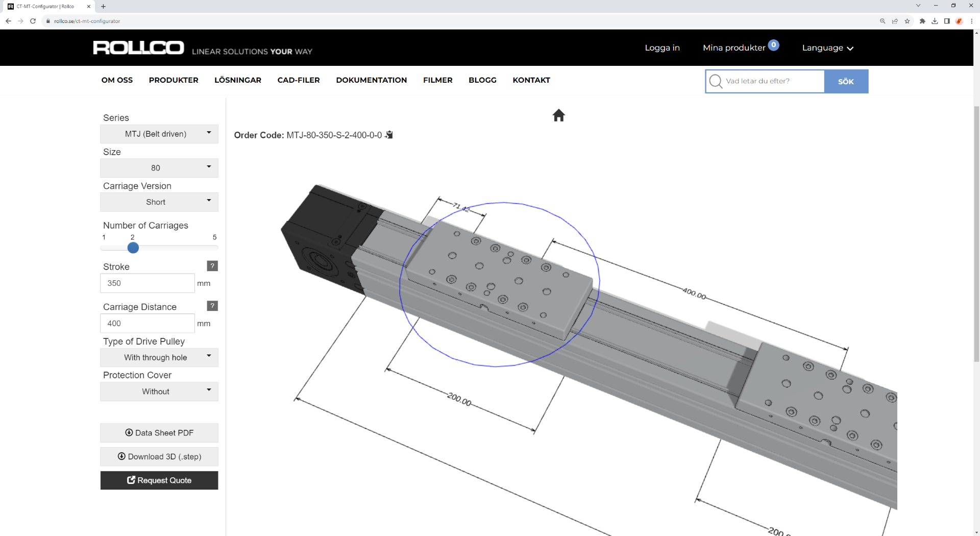The height and width of the screenshot is (536, 980).
Task: Open the Carriage Distance help question mark
Action: 212,306
